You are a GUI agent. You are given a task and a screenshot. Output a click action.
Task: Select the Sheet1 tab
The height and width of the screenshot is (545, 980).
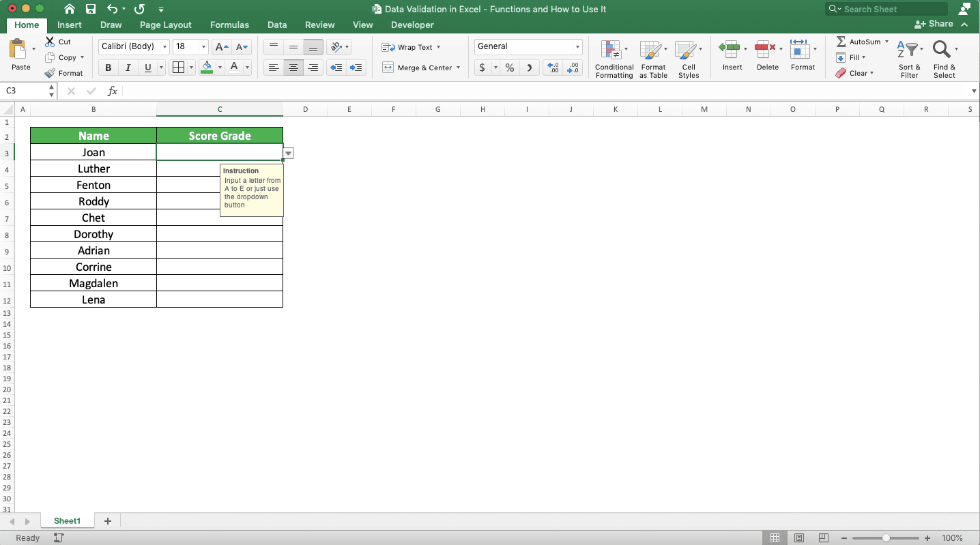(x=68, y=521)
